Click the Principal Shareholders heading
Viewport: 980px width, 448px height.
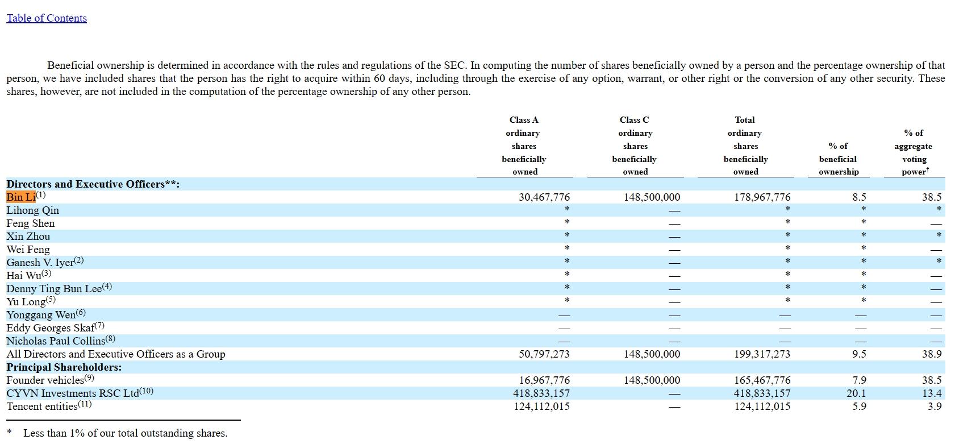coord(64,367)
